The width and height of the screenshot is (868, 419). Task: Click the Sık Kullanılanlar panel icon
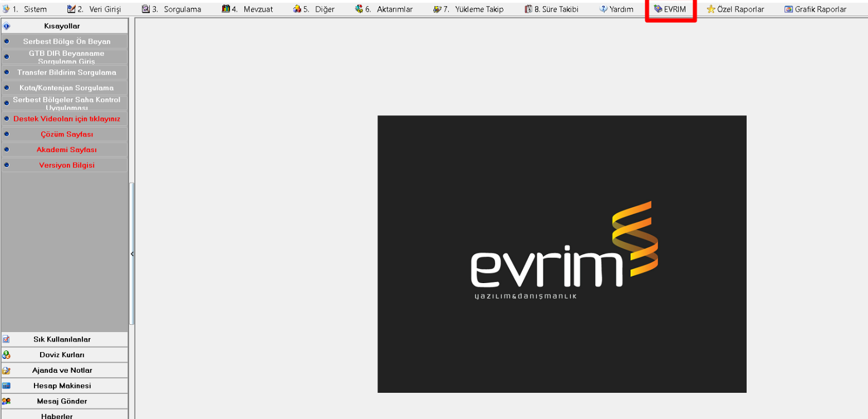tap(6, 339)
